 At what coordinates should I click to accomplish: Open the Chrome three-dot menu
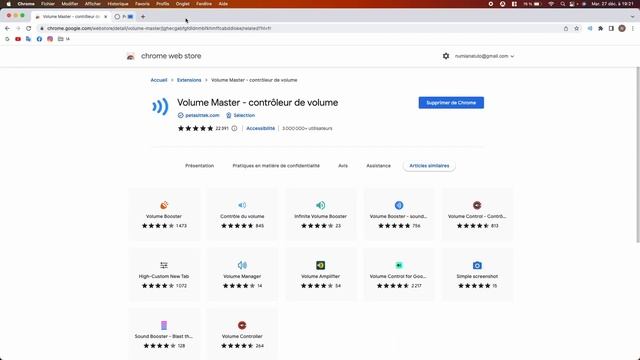(x=633, y=28)
